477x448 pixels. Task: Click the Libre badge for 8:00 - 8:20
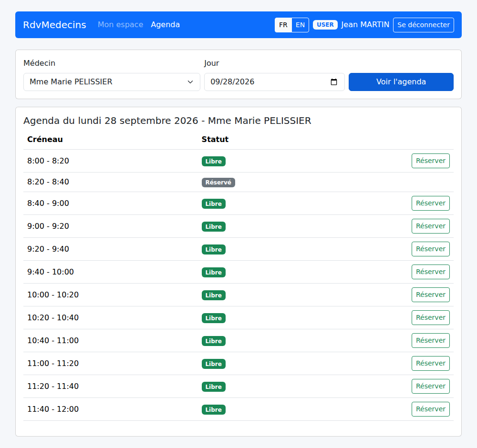point(214,162)
